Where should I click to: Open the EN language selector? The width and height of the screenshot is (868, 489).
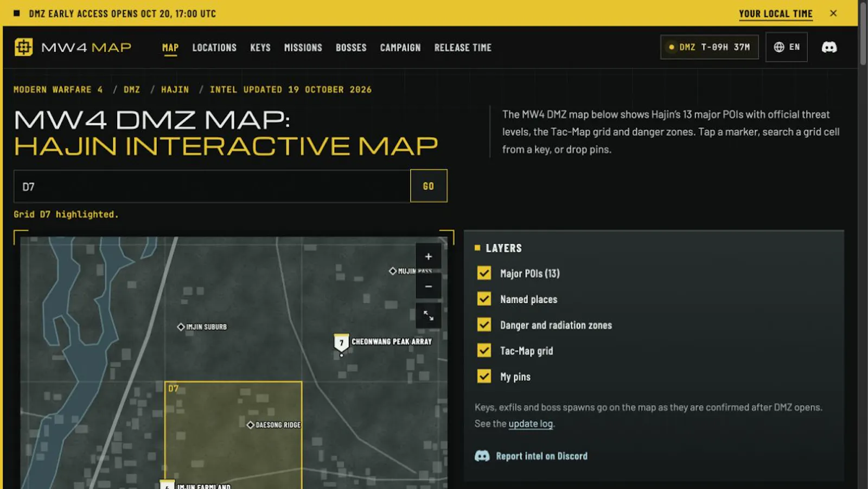click(786, 47)
